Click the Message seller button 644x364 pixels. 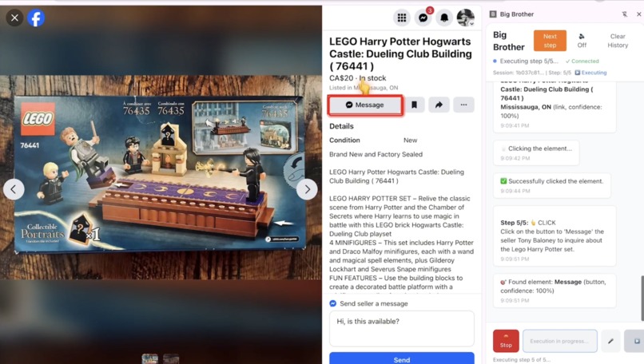point(365,105)
